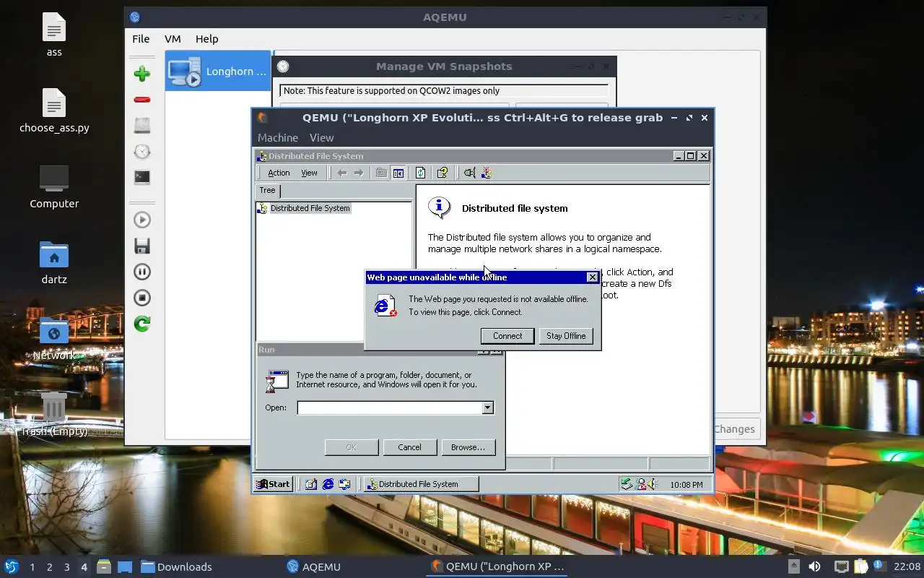The width and height of the screenshot is (924, 578).
Task: Open the View menu next to Action
Action: pos(309,173)
